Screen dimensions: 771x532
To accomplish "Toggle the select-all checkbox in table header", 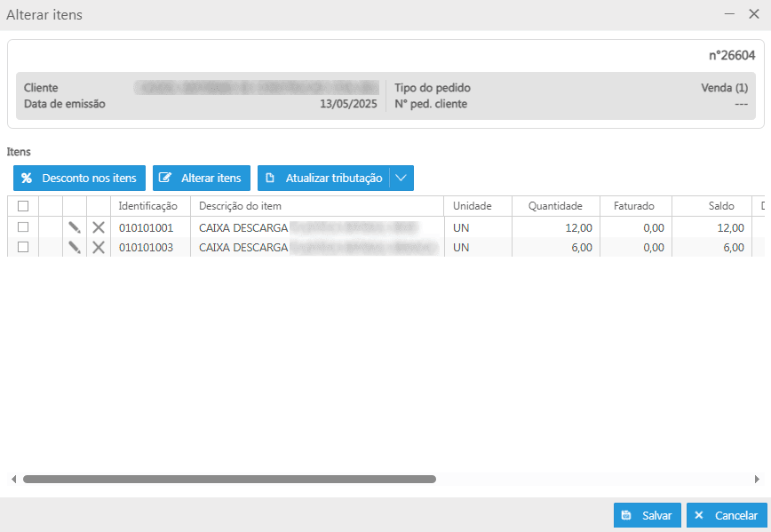I will click(x=23, y=206).
